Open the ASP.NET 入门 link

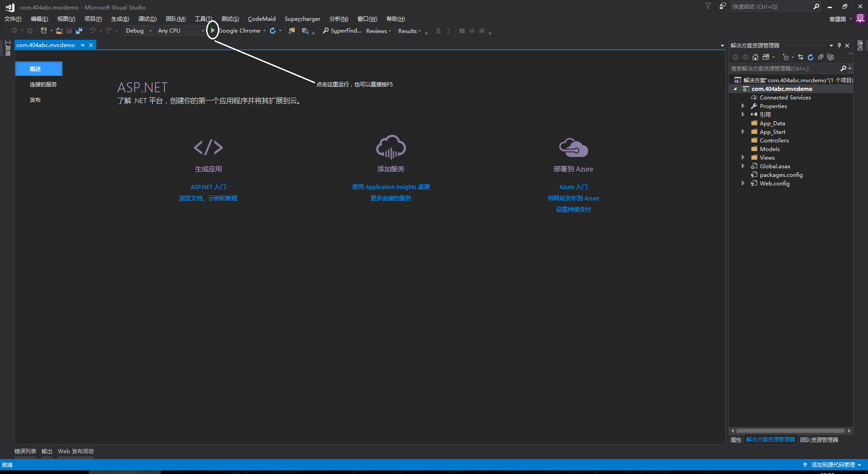(x=208, y=187)
